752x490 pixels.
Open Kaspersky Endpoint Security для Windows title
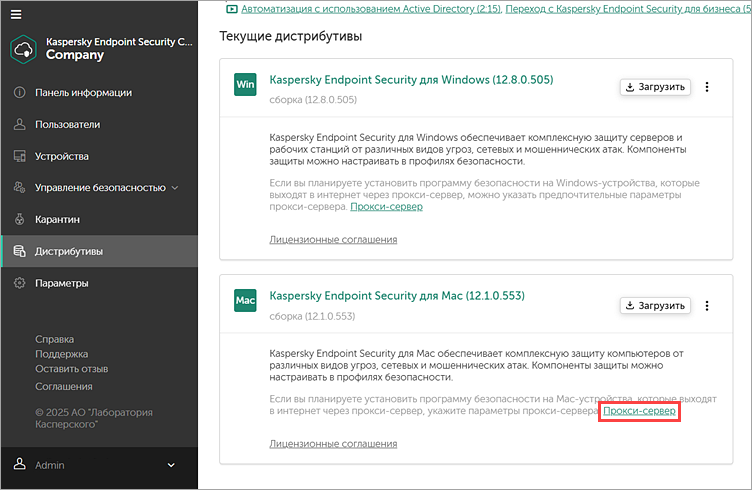[x=411, y=80]
